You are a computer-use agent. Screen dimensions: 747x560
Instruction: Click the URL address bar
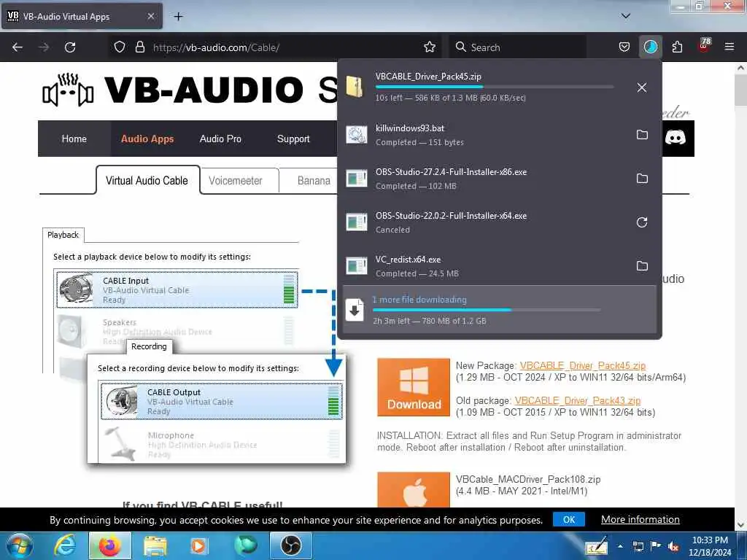pos(286,47)
